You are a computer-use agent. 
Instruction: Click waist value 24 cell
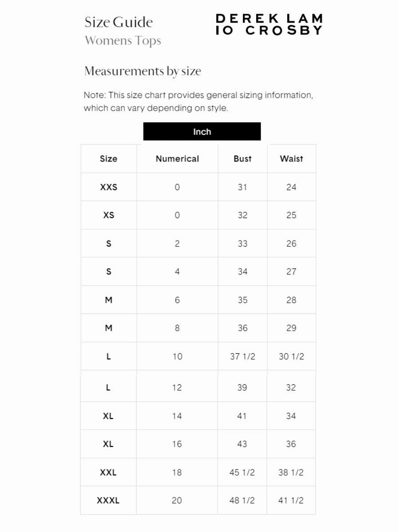coord(291,187)
